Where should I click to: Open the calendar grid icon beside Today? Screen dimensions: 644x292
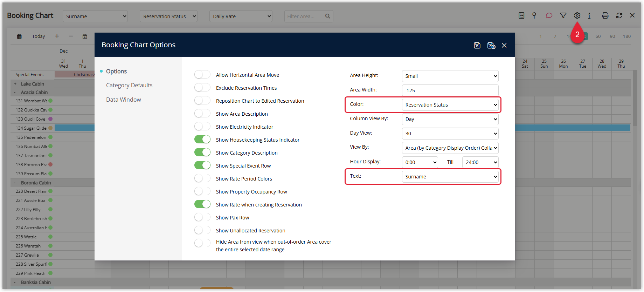pos(19,36)
